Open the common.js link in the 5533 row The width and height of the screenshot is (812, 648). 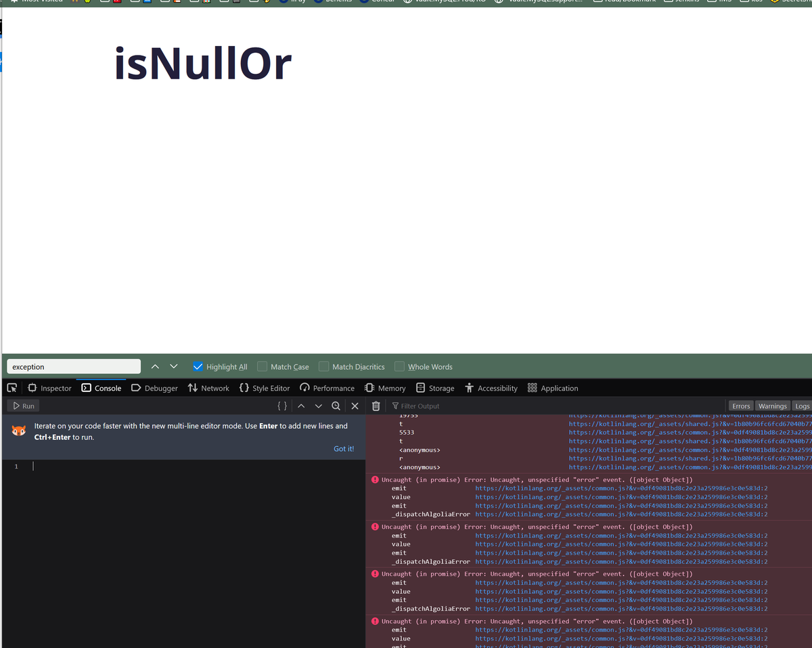[x=690, y=432]
